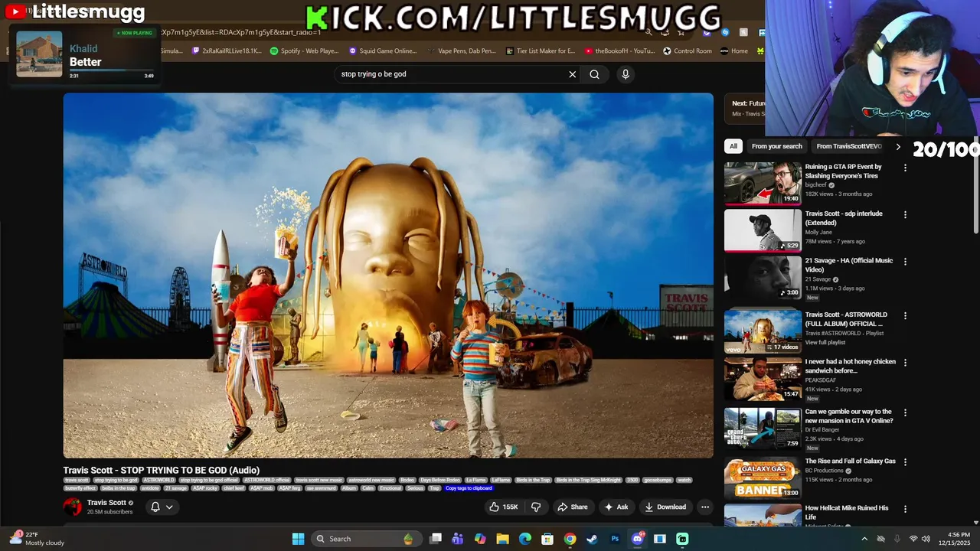Open options for 'How Hellcat Mike Ruined His Life'
The image size is (980, 551).
coord(905,509)
